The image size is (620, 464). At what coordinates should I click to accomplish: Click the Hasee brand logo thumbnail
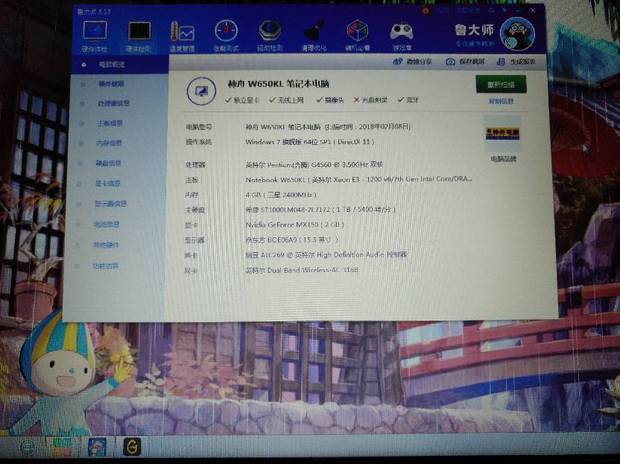pos(503,134)
